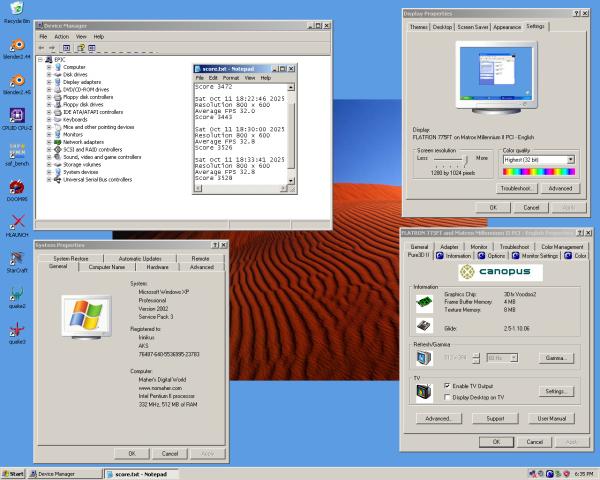Image resolution: width=600 pixels, height=480 pixels.
Task: Toggle the Enable TV Output checkbox
Action: click(446, 385)
